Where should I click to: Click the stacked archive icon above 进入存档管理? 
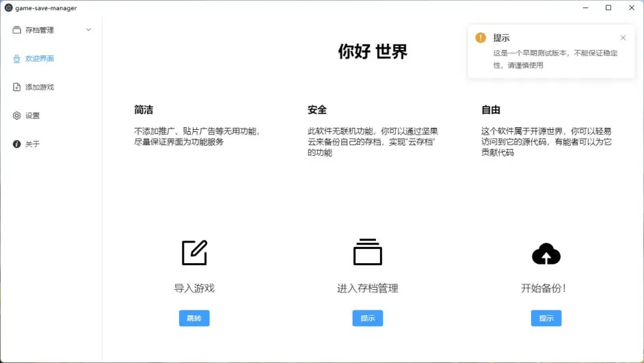click(367, 252)
